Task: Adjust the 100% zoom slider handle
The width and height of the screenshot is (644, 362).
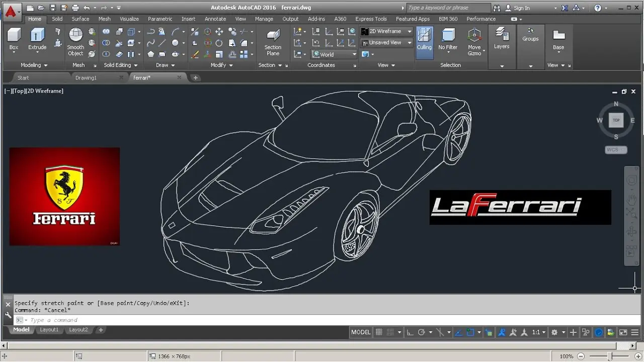Action: tap(610, 356)
